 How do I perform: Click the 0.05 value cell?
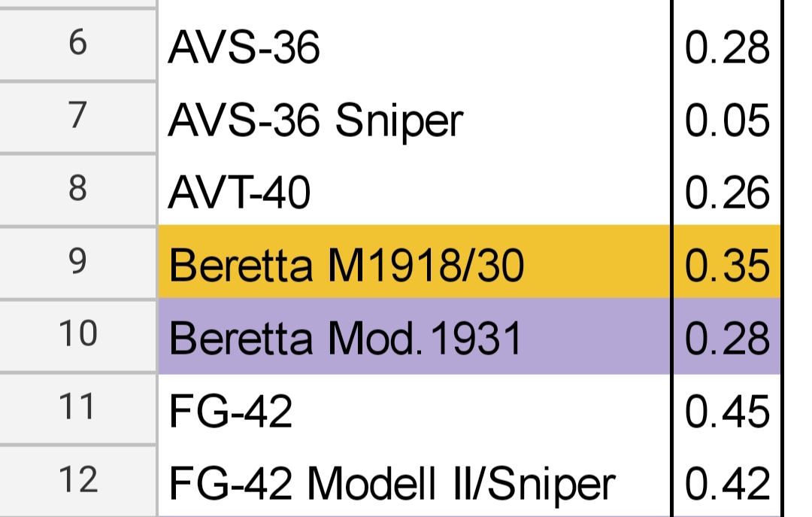pyautogui.click(x=726, y=120)
